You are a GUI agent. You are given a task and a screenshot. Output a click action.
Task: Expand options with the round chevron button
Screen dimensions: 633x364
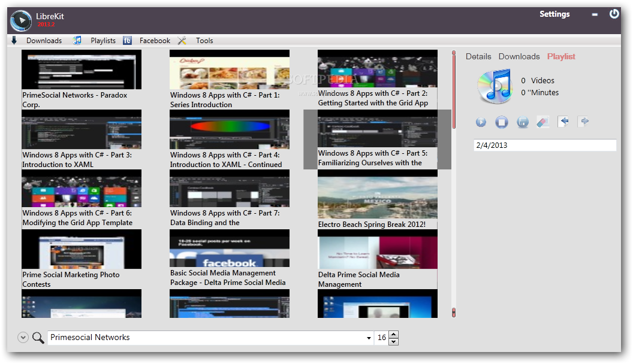point(23,338)
